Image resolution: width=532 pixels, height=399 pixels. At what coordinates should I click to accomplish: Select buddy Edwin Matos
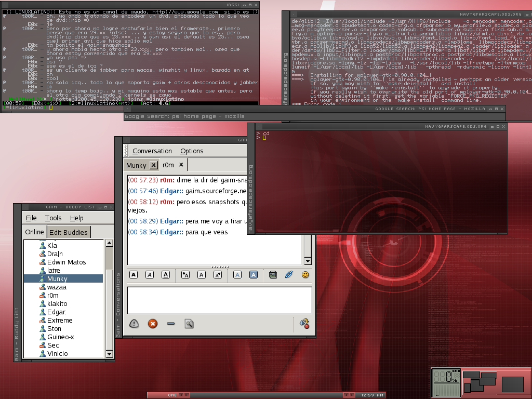pos(63,262)
